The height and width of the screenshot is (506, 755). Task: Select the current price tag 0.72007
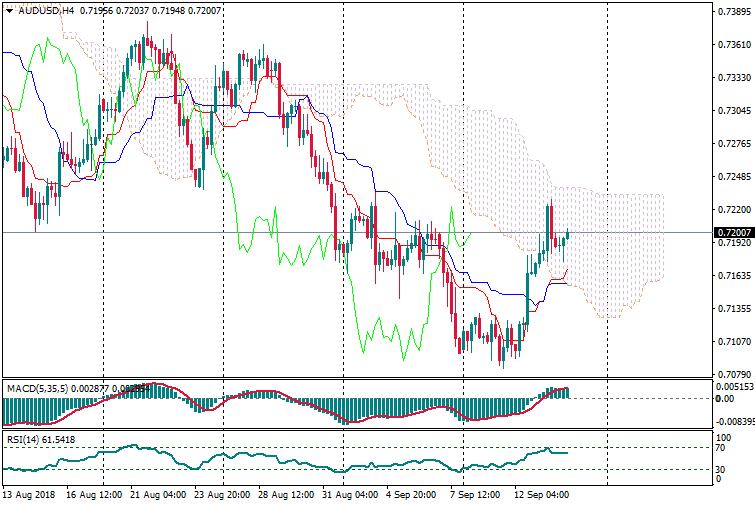pos(733,232)
